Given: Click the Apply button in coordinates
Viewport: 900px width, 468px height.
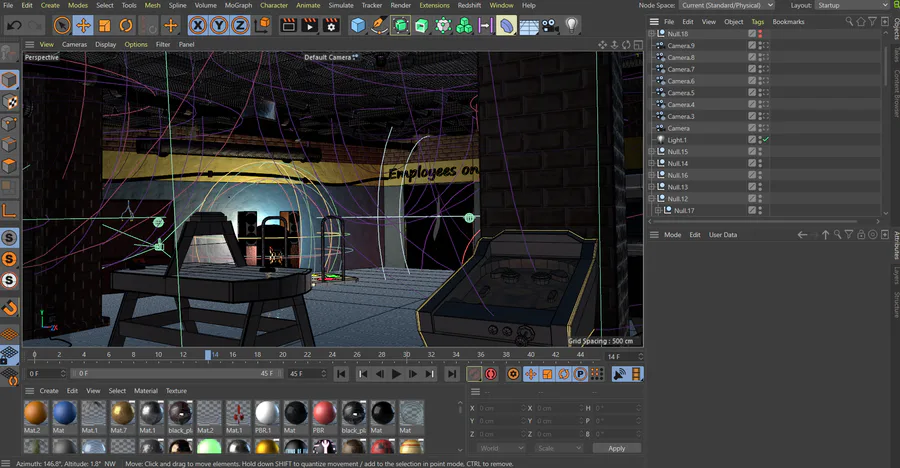Looking at the screenshot, I should click(616, 448).
